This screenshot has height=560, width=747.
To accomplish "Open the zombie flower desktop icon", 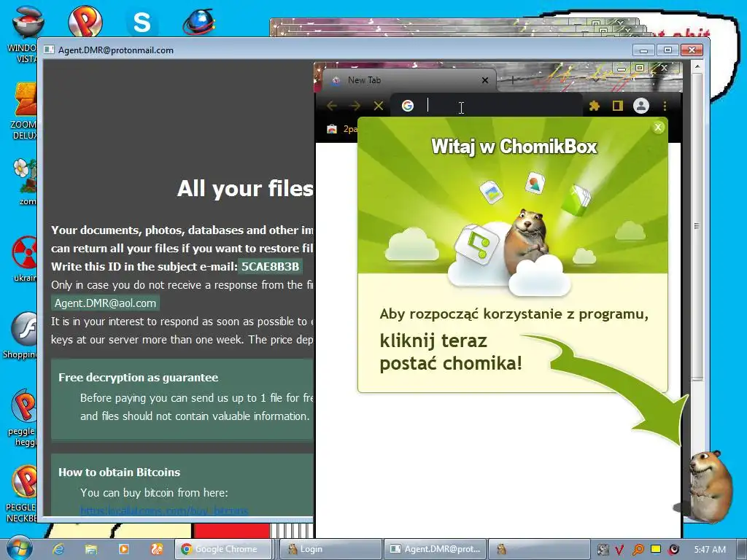I will [26, 181].
